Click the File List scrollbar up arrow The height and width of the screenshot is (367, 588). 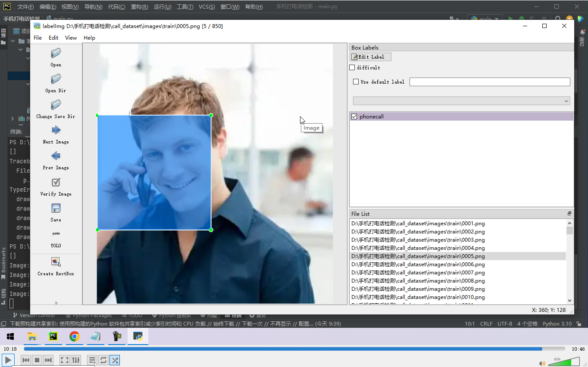570,223
